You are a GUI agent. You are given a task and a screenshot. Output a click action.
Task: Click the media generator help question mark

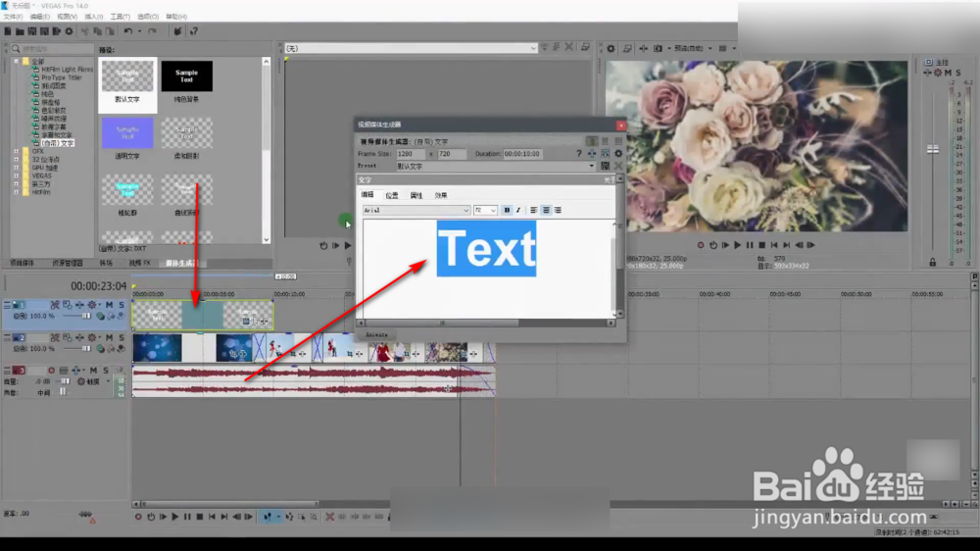tap(579, 153)
